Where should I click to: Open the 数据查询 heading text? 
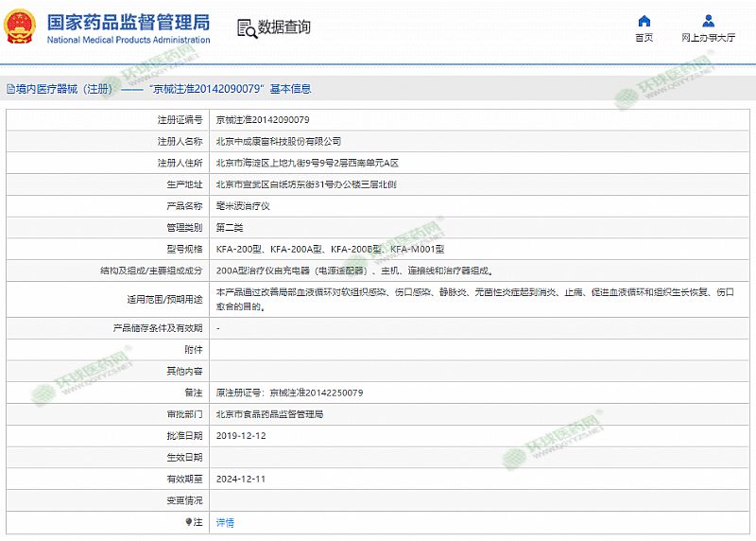click(x=283, y=27)
